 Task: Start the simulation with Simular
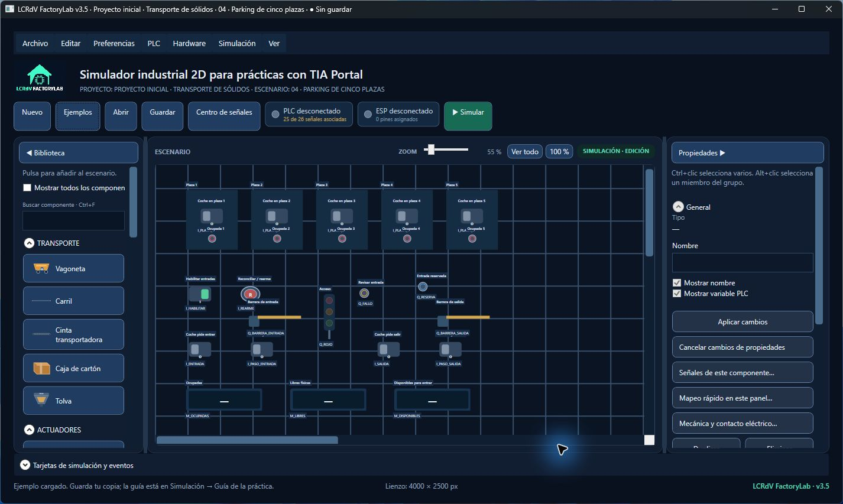click(x=468, y=116)
